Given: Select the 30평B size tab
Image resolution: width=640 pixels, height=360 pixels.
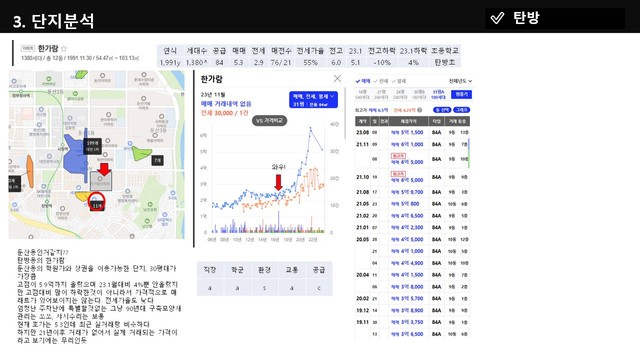Looking at the screenshot, I should (419, 95).
